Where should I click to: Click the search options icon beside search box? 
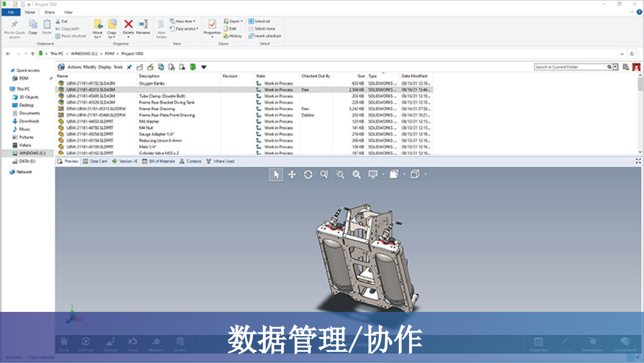(x=626, y=67)
